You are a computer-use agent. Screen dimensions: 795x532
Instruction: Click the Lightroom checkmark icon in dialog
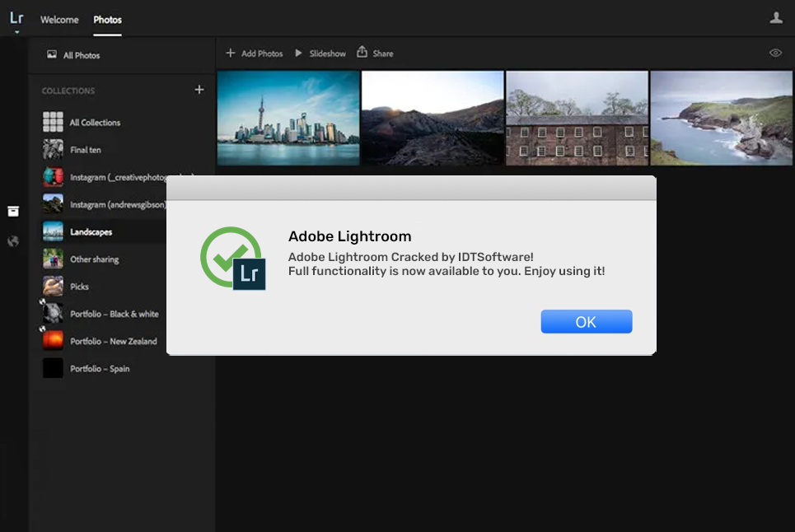pos(233,258)
